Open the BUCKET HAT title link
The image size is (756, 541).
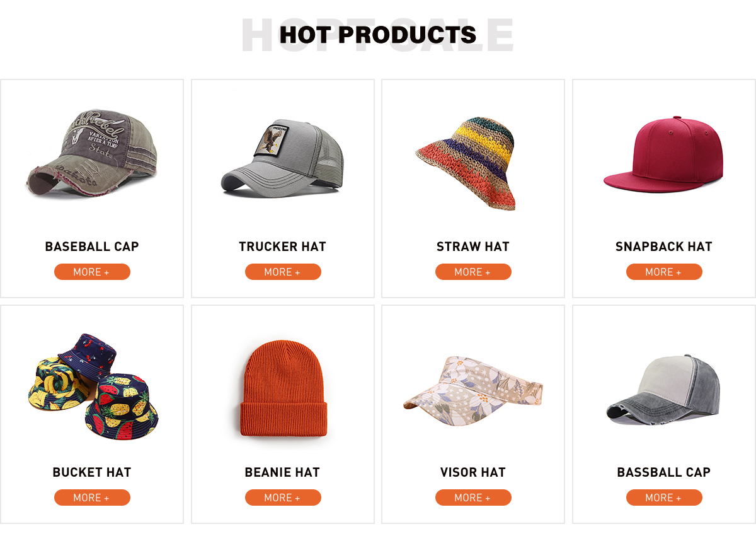tap(92, 472)
